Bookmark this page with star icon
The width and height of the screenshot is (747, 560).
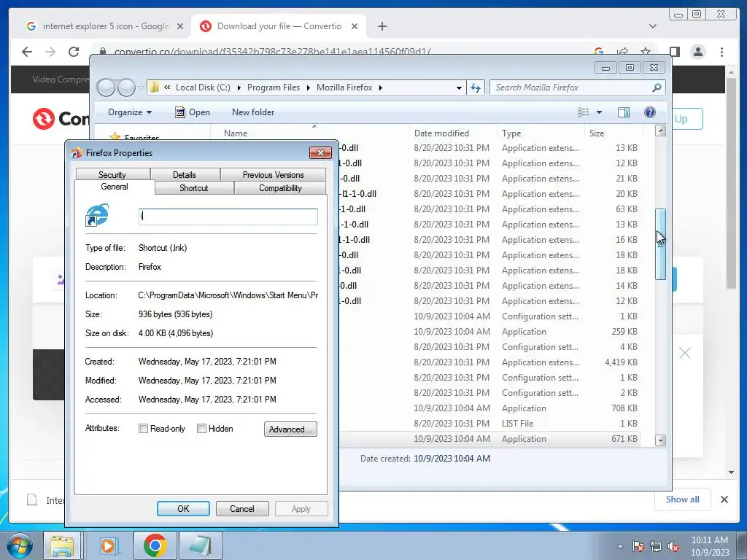click(x=646, y=52)
